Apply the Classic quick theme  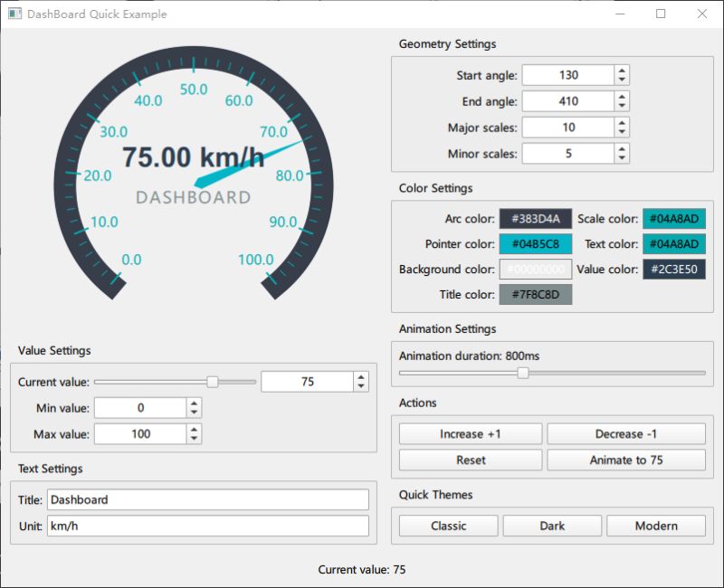point(448,526)
